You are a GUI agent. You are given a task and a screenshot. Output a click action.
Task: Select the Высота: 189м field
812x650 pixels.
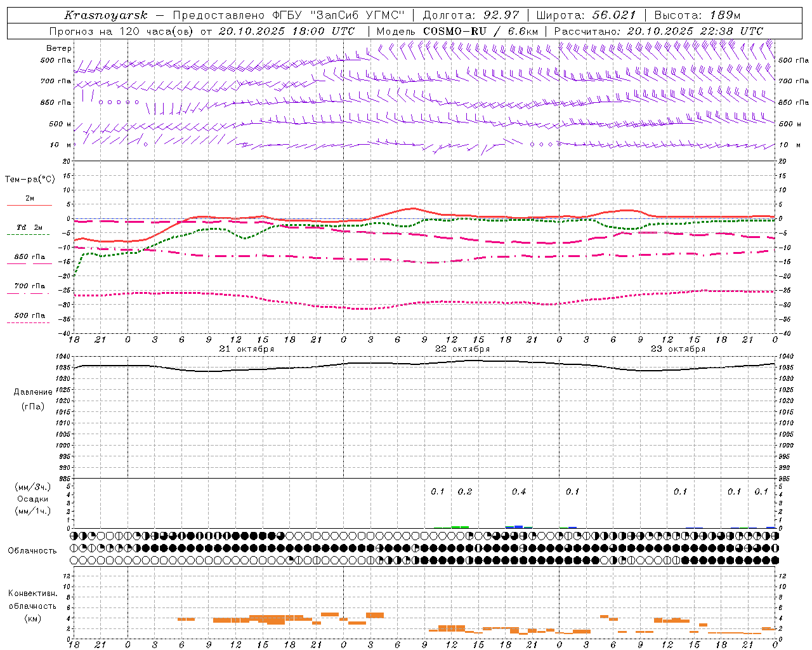click(697, 15)
